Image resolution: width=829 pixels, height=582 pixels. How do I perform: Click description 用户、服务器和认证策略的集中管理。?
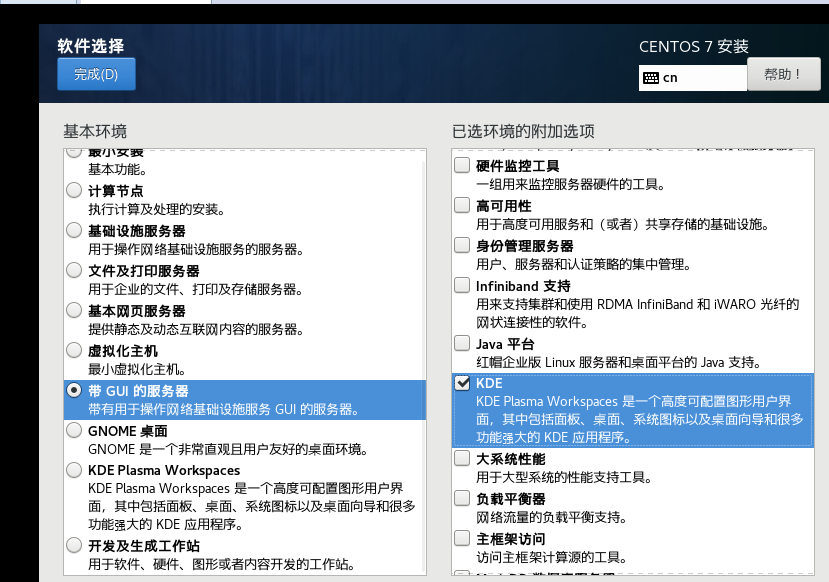point(584,264)
